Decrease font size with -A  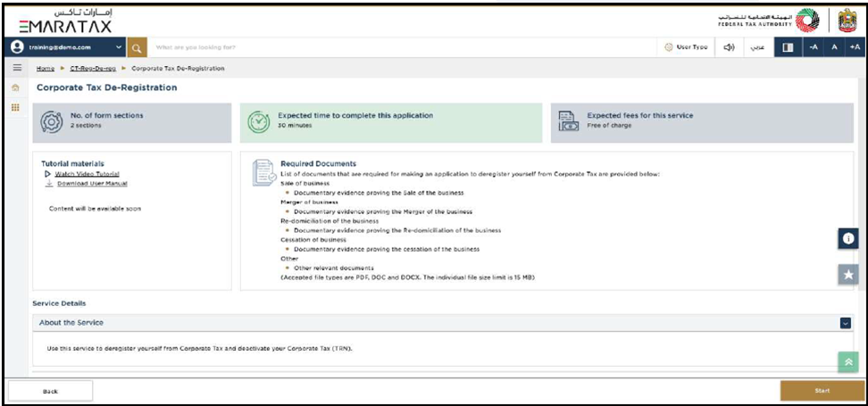click(814, 47)
